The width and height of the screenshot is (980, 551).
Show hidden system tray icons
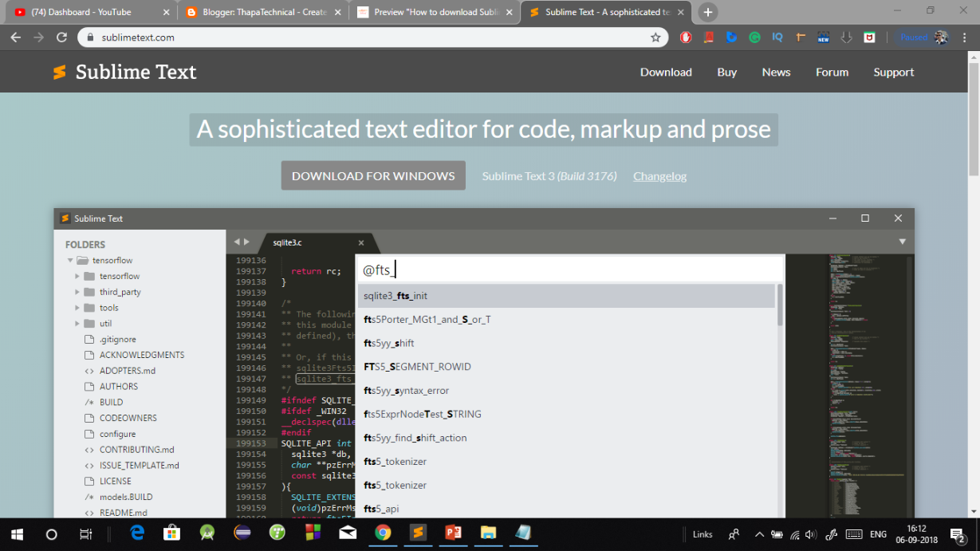(x=758, y=534)
